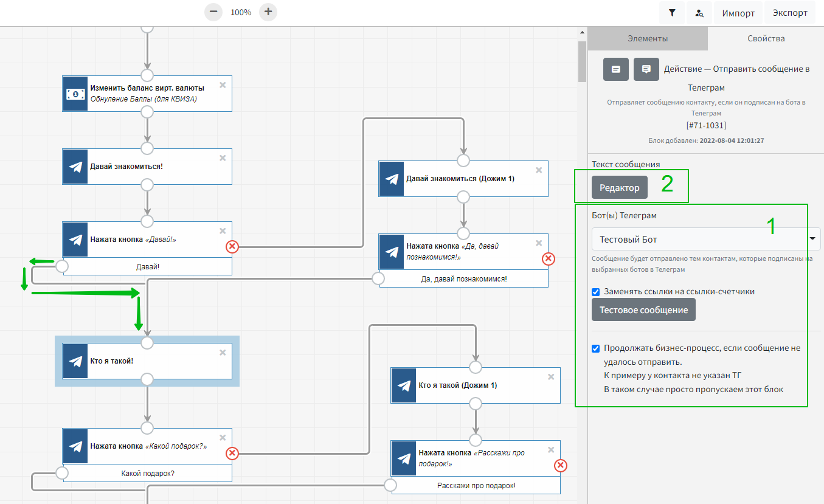Click the red error output on «Давай!» block
Image resolution: width=824 pixels, height=504 pixels.
232,246
